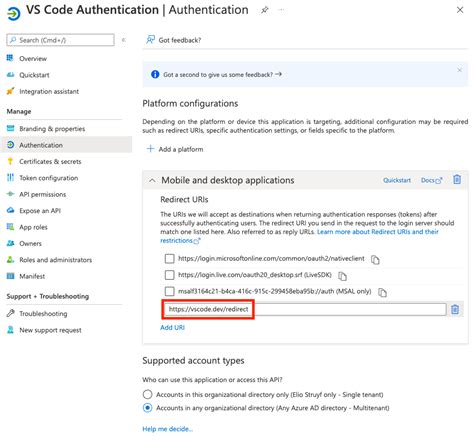Click the Expose an API cloud icon
474x442 pixels.
click(10, 210)
